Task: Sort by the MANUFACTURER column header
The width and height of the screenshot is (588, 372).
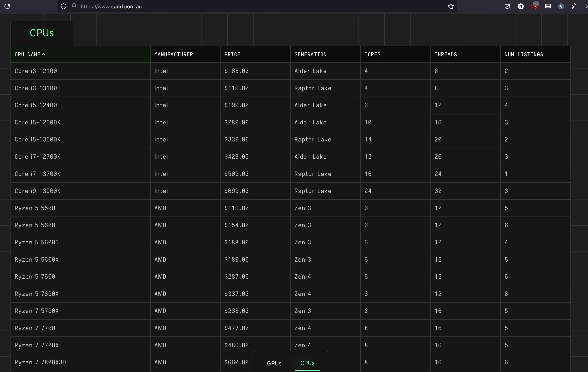Action: pyautogui.click(x=173, y=54)
